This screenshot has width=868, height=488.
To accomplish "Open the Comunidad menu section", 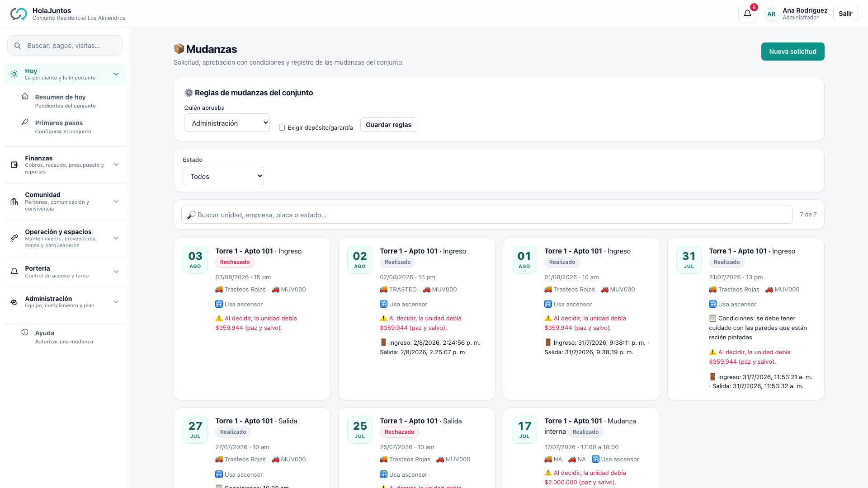I will pos(65,202).
